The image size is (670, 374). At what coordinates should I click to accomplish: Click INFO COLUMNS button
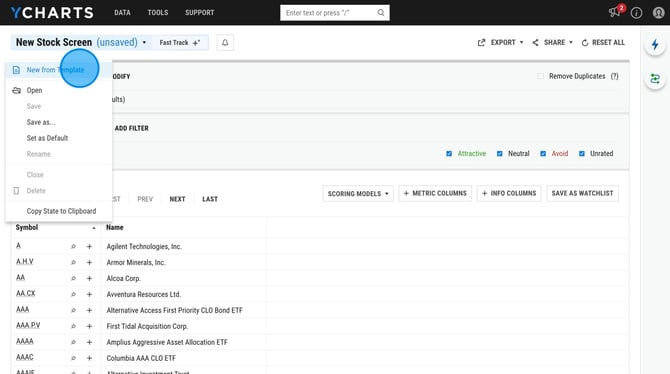click(x=509, y=193)
